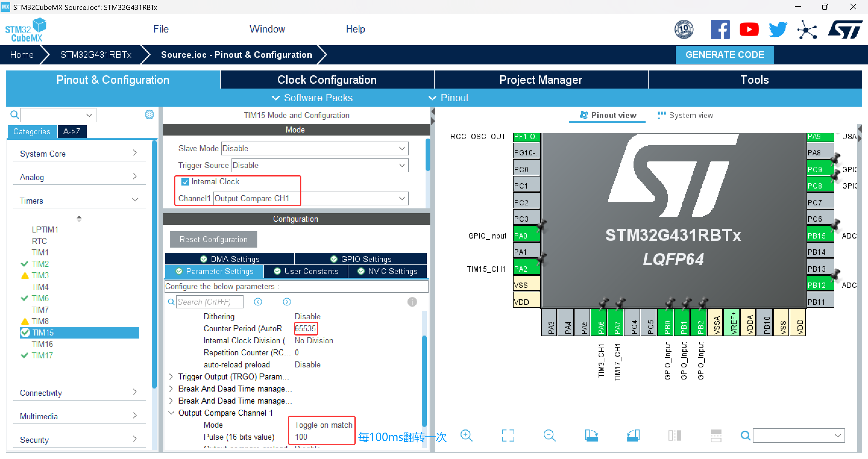Click the STM32CubeMX logo
Image resolution: width=868 pixels, height=459 pixels.
[26, 30]
